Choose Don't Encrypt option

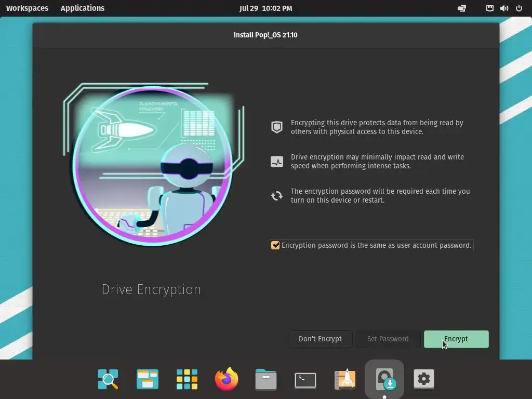(x=320, y=339)
